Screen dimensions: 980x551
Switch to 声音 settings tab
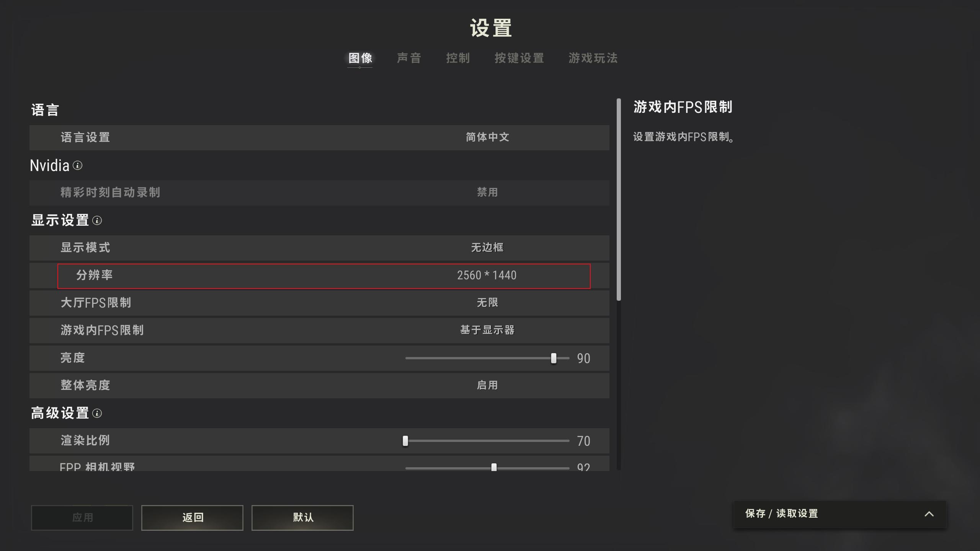pyautogui.click(x=409, y=58)
